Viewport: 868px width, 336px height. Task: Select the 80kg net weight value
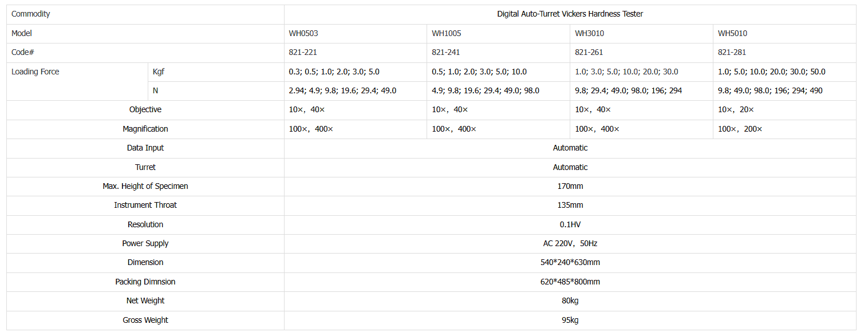click(570, 301)
